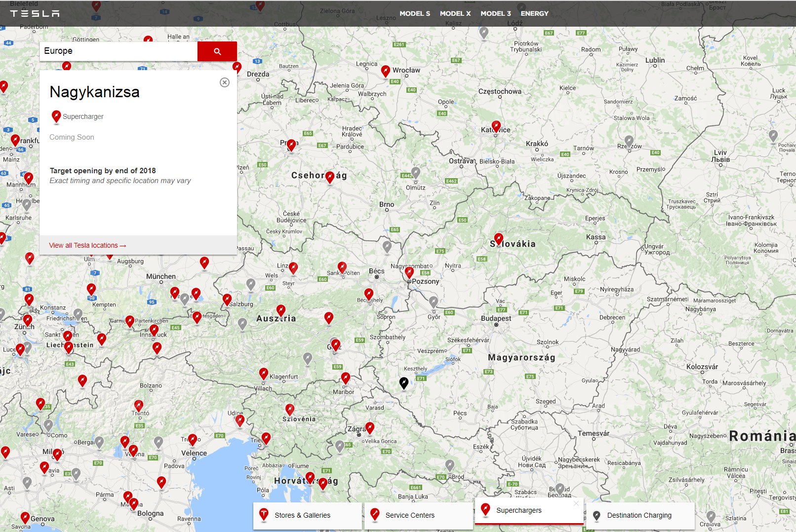Open the Energy menu

coord(534,13)
